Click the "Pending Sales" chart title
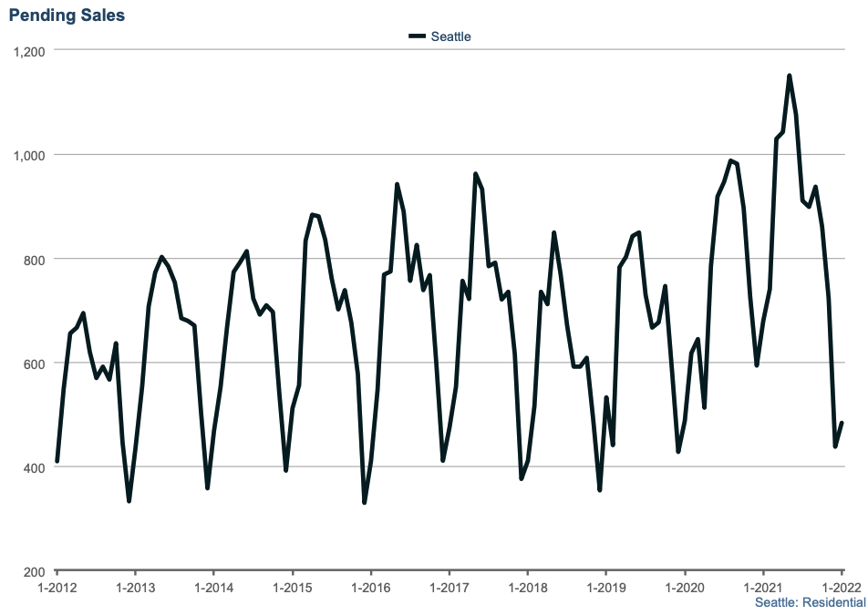This screenshot has height=615, width=868. point(67,15)
